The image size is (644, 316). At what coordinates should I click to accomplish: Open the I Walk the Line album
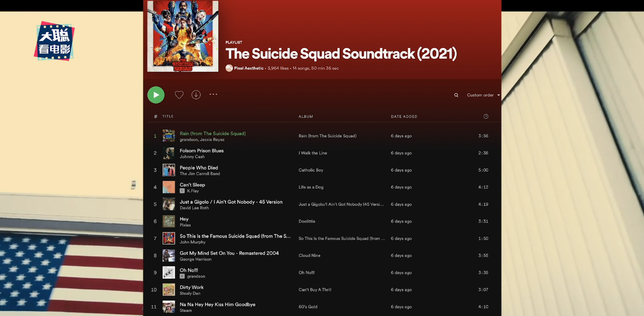tap(313, 153)
